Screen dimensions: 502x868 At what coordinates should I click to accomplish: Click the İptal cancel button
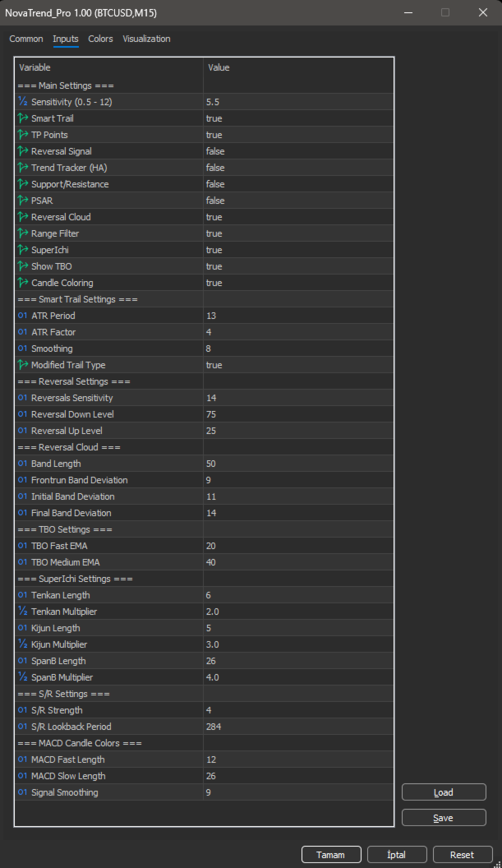tap(396, 855)
